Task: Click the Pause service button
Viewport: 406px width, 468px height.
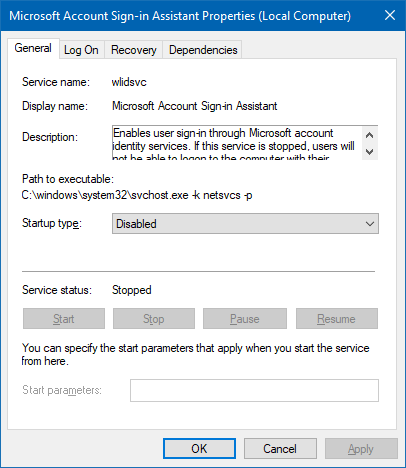Action: (245, 319)
